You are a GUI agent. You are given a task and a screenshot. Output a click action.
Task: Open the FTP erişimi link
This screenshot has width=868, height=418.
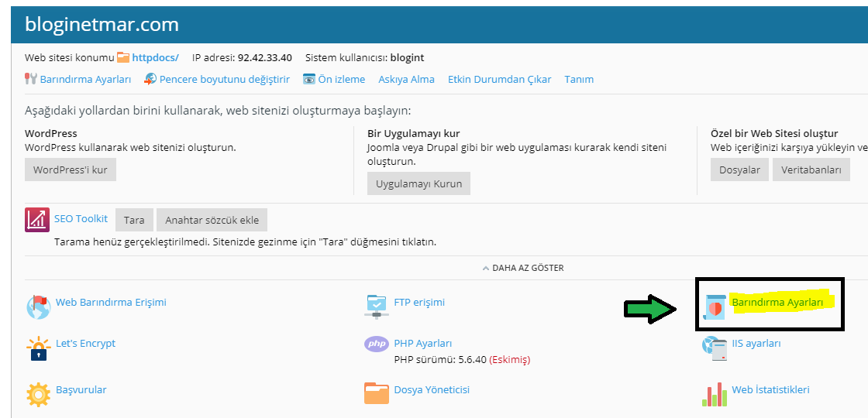point(419,303)
